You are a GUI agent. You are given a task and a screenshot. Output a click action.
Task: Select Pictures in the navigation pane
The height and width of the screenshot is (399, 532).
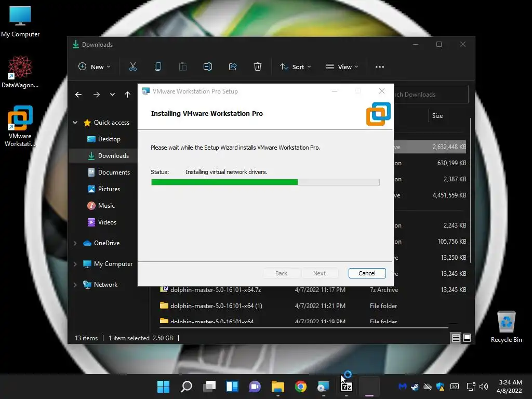click(x=103, y=189)
